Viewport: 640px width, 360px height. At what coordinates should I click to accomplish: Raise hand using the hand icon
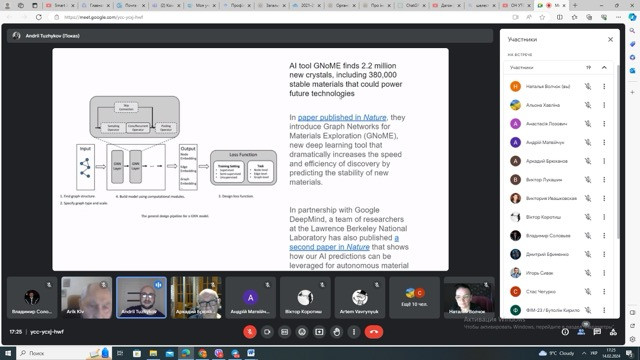click(337, 332)
